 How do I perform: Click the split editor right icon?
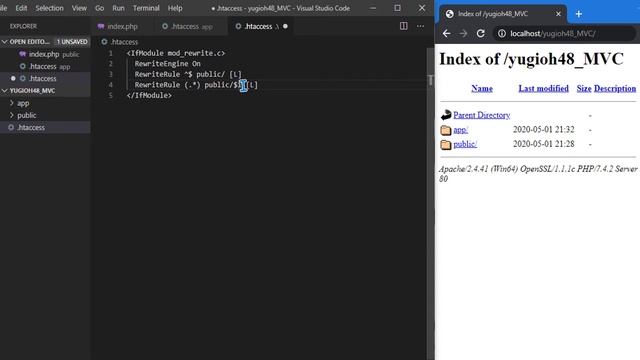click(403, 26)
